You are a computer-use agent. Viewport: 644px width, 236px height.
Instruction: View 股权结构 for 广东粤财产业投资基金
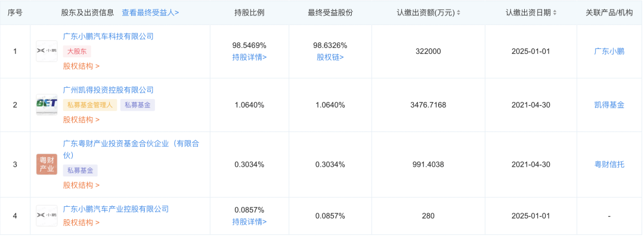pyautogui.click(x=81, y=185)
